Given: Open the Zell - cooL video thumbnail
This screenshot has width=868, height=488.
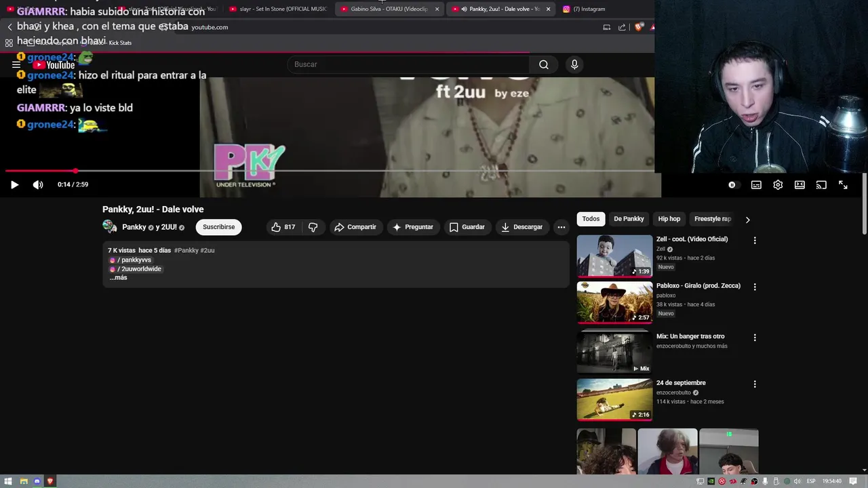Looking at the screenshot, I should click(614, 256).
